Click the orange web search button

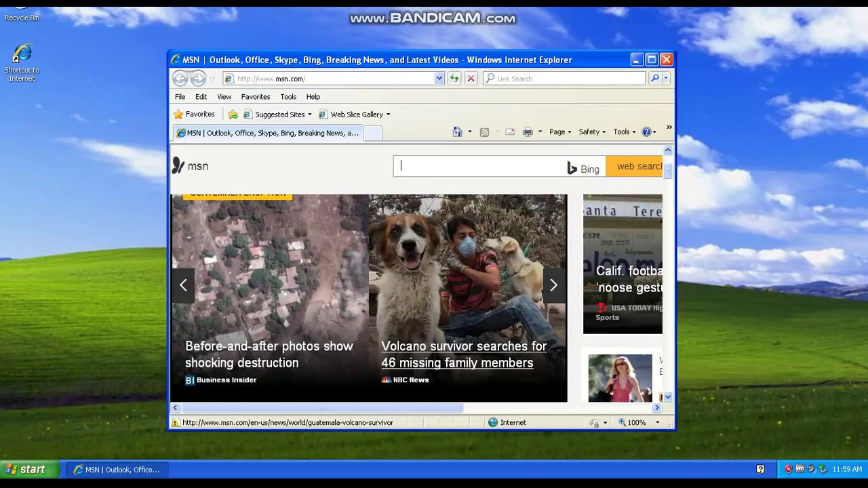(634, 166)
